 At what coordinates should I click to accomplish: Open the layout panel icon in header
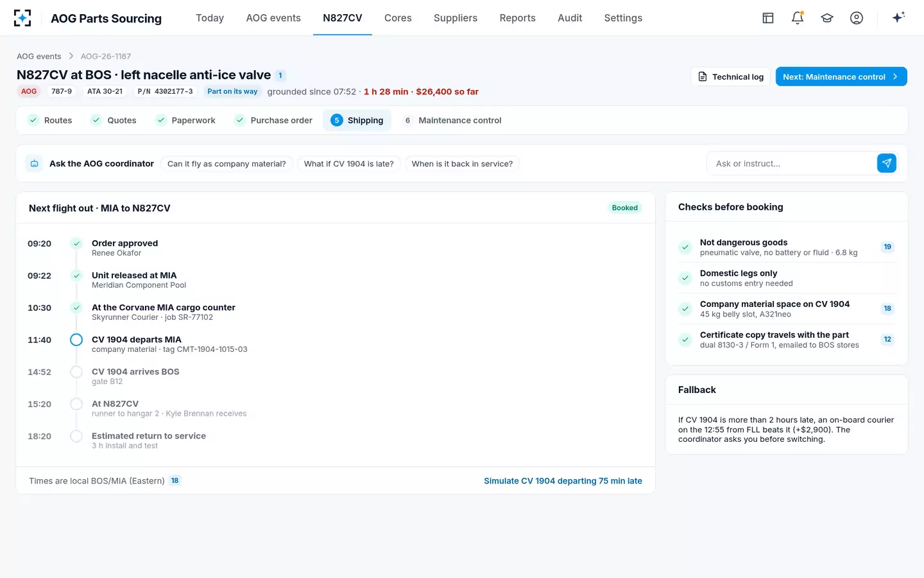point(768,18)
